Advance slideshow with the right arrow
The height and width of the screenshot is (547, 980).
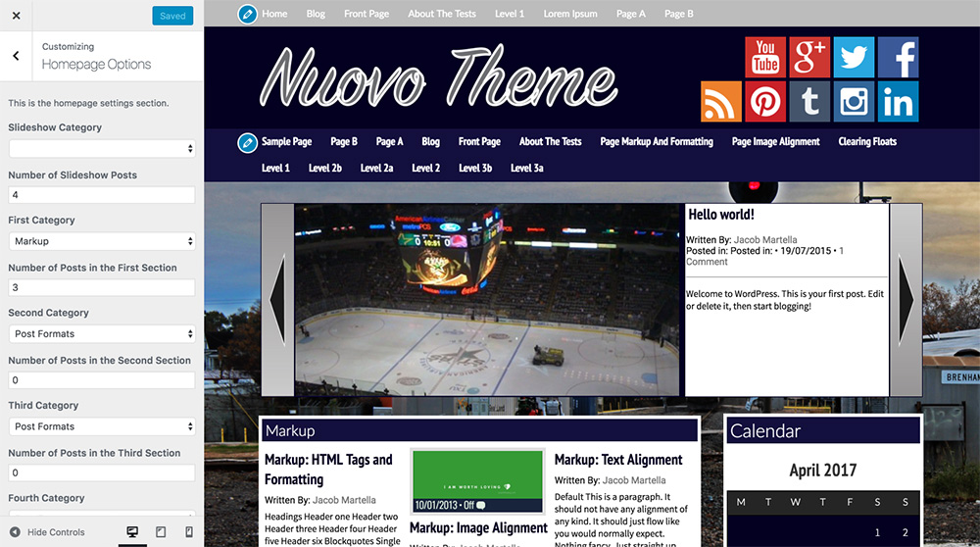click(906, 299)
